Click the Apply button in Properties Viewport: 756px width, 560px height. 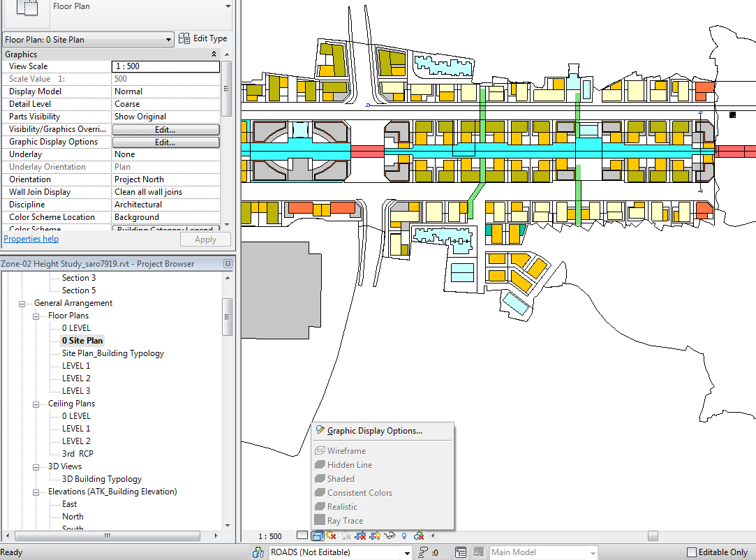pyautogui.click(x=205, y=240)
